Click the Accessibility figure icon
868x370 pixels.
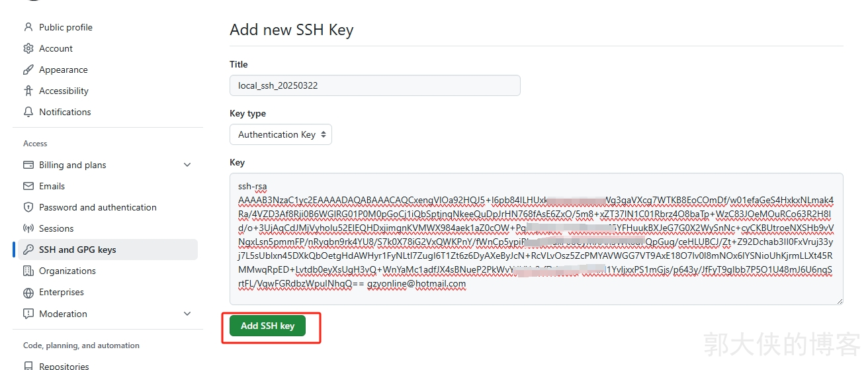click(x=28, y=91)
